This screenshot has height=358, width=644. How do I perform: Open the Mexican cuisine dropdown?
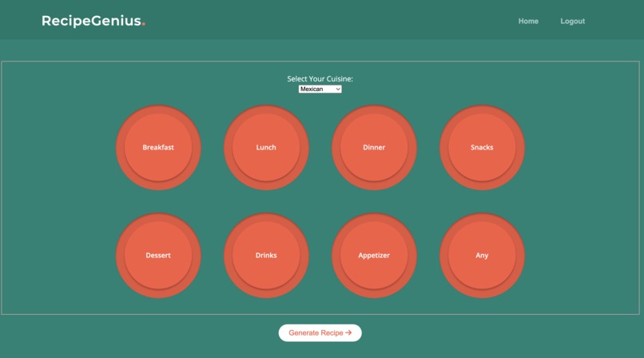(320, 89)
